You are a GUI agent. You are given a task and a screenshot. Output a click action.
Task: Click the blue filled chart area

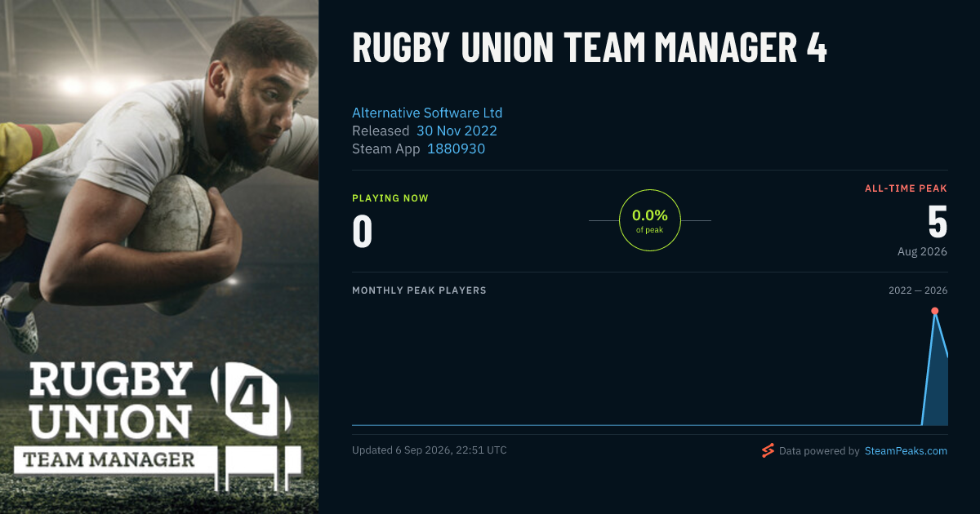point(937,383)
